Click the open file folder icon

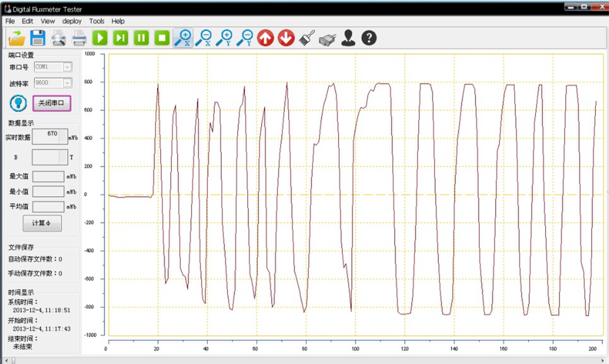coord(17,38)
